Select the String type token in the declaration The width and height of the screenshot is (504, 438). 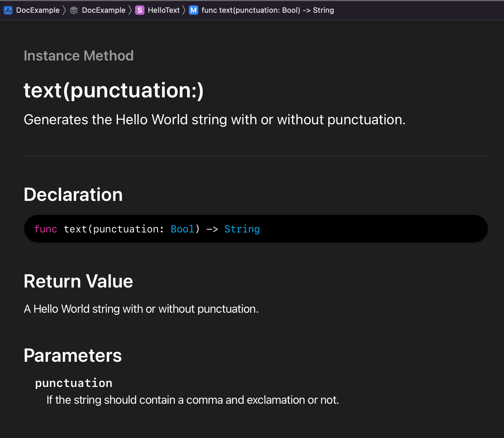pyautogui.click(x=242, y=229)
